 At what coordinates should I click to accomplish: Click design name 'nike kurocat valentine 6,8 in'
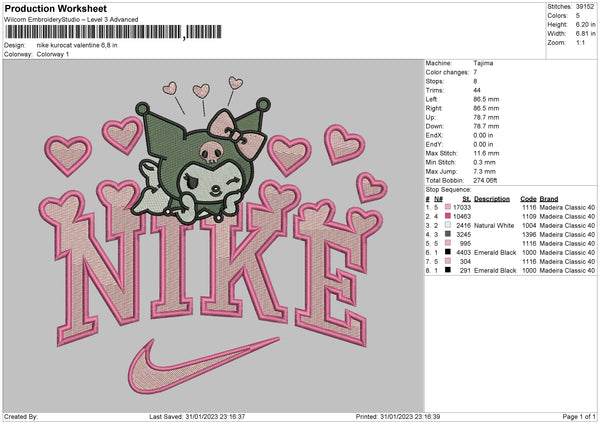pos(77,45)
